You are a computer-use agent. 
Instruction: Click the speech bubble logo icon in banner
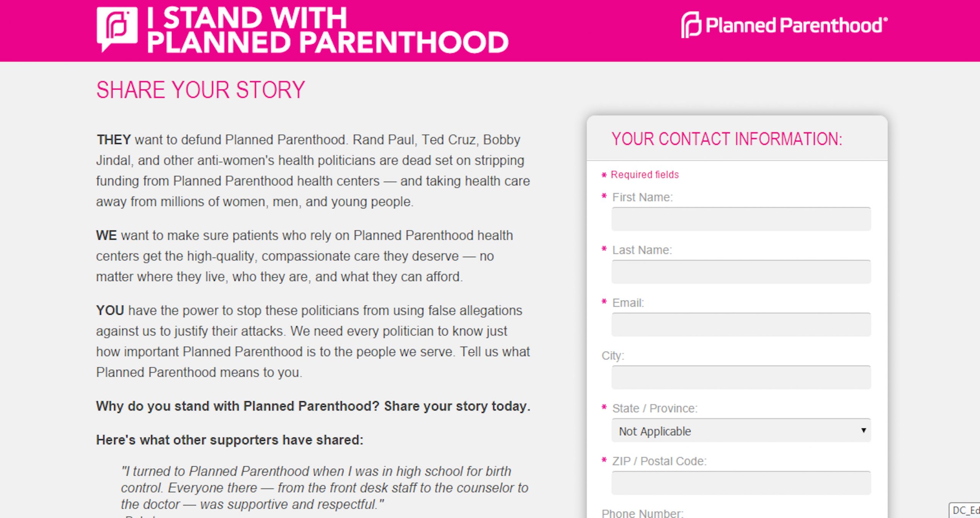pyautogui.click(x=117, y=28)
